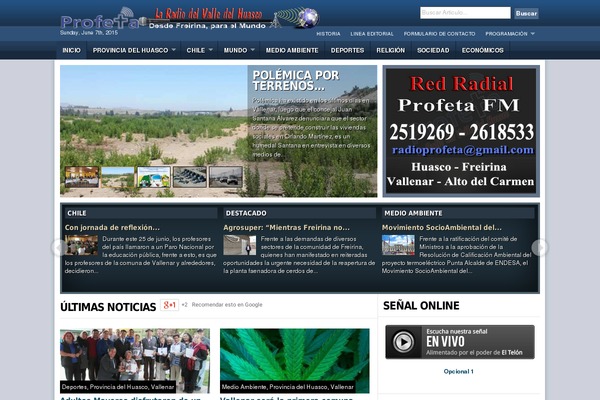Image resolution: width=600 pixels, height=400 pixels.
Task: Select the first slider thumbnail of meeting room
Action: tap(82, 177)
